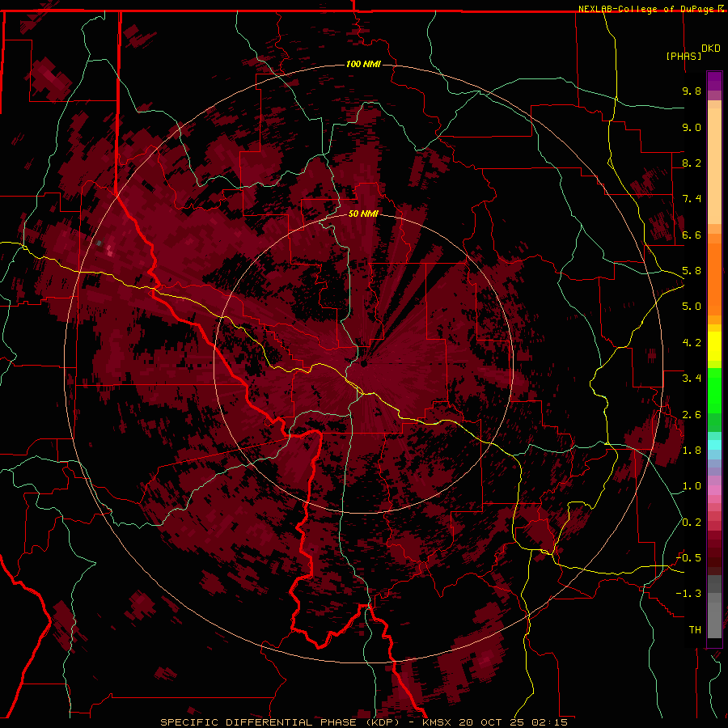Image resolution: width=728 pixels, height=728 pixels.
Task: Click the -1.3 legend value
Action: click(688, 594)
